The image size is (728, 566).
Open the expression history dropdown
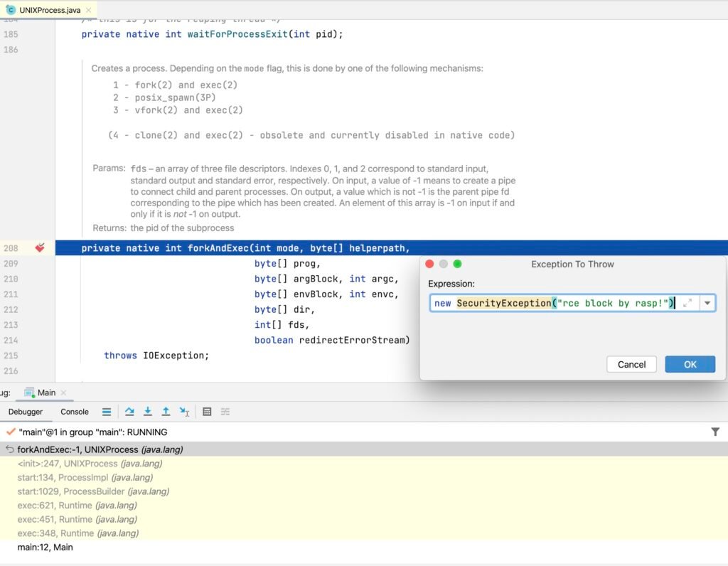point(707,303)
